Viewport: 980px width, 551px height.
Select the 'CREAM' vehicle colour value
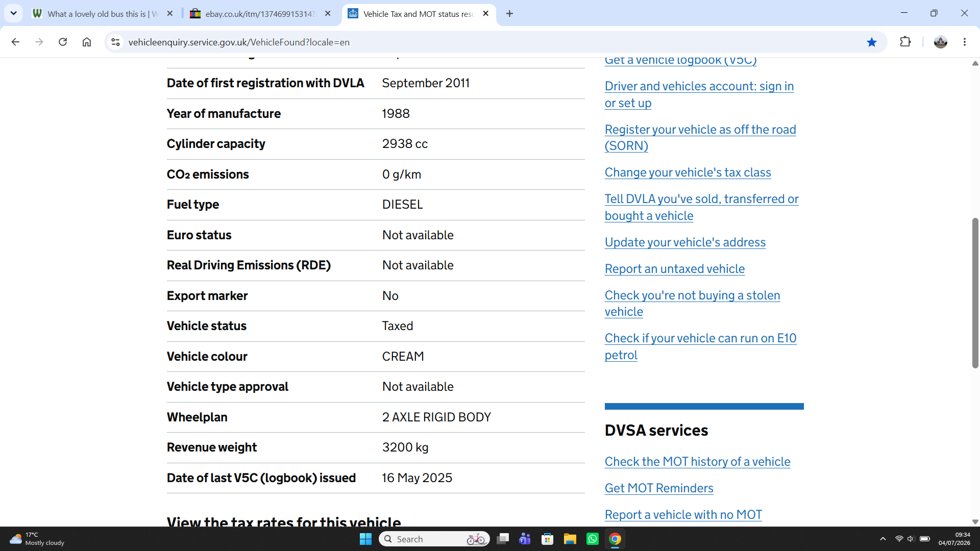point(403,357)
